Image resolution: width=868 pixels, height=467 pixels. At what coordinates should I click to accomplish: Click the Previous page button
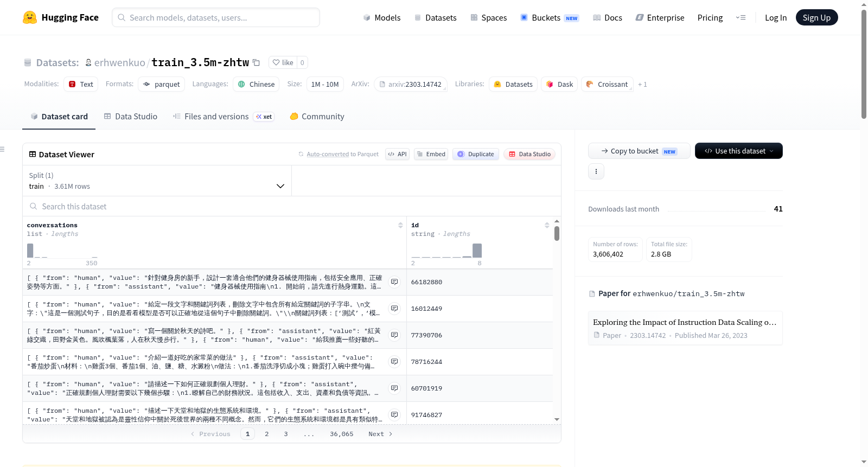click(210, 434)
